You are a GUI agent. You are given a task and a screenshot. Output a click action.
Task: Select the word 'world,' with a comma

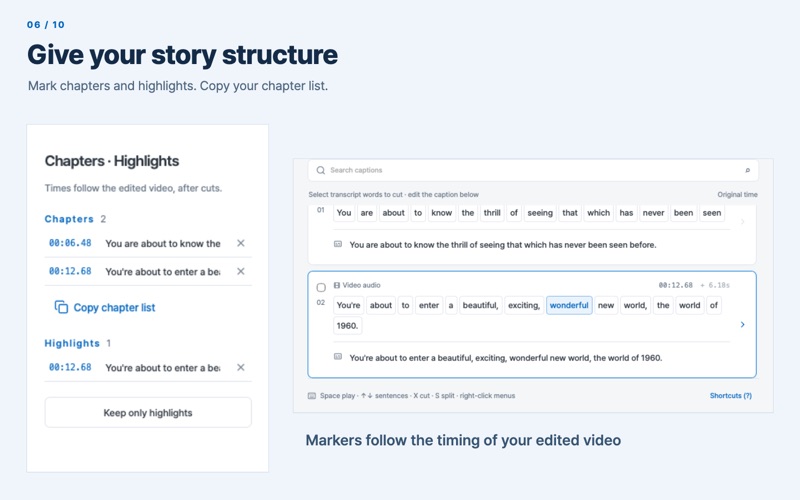coord(635,306)
